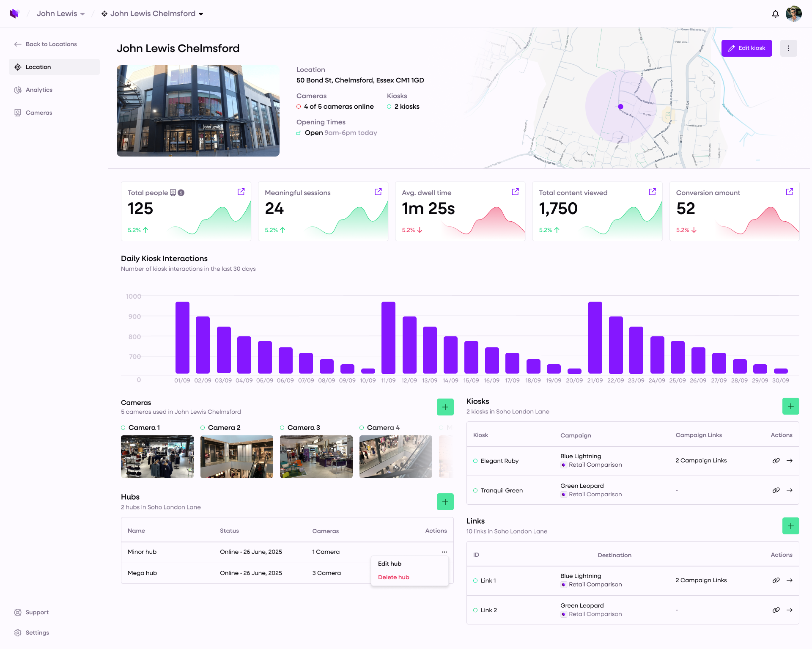Image resolution: width=812 pixels, height=649 pixels.
Task: Add a new kiosk with plus button
Action: (791, 406)
